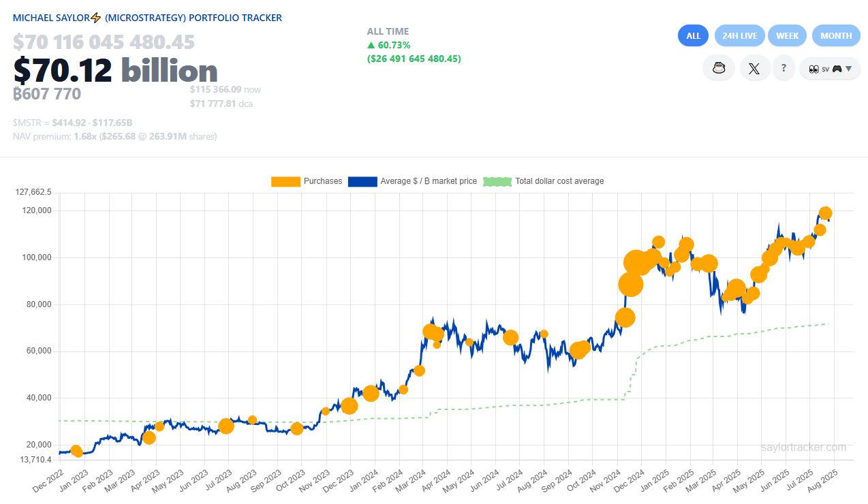Select the August 2023 small purchase marker
Viewport: 868px width, 504px height.
pos(252,420)
